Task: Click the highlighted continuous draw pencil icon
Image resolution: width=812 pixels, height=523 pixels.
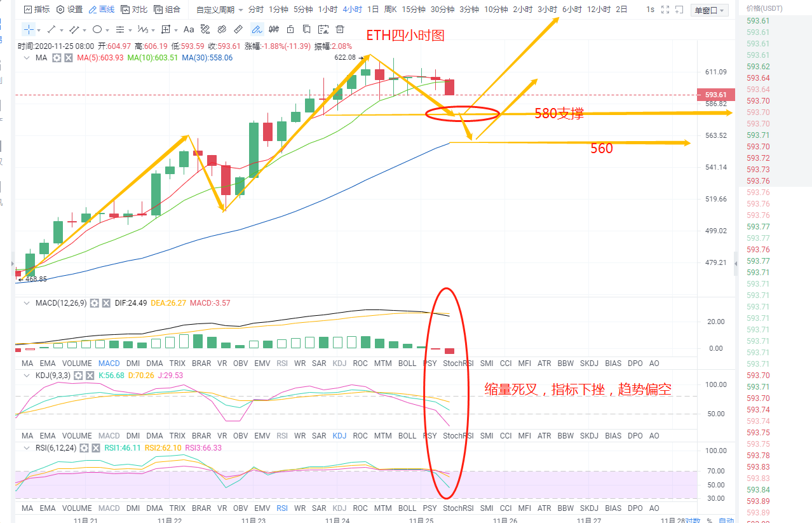Action: [257, 29]
